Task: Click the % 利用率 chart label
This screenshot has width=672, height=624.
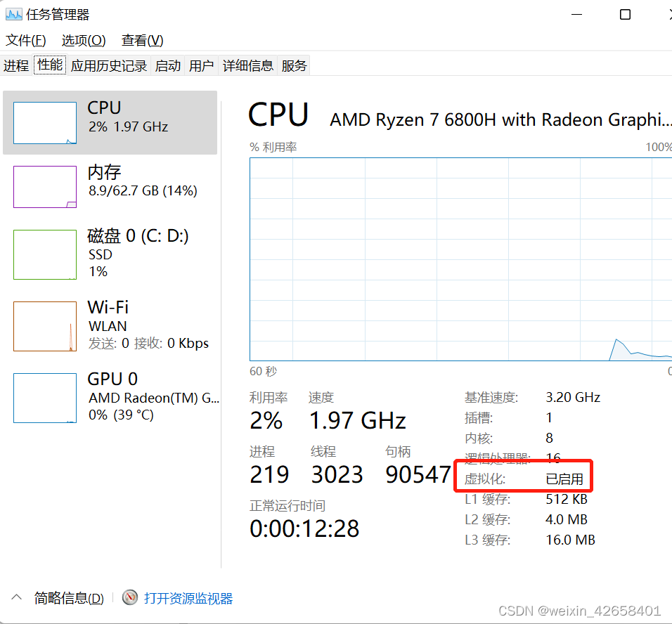Action: [273, 148]
